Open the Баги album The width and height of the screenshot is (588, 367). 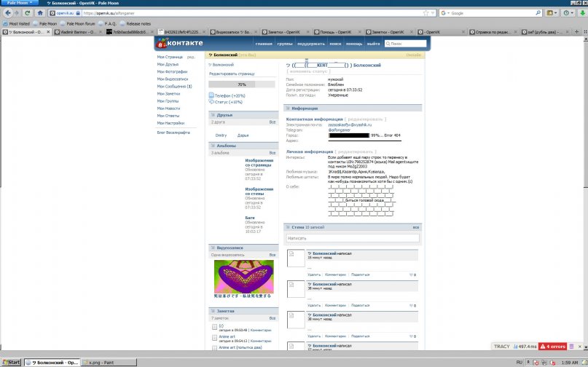[x=250, y=218]
